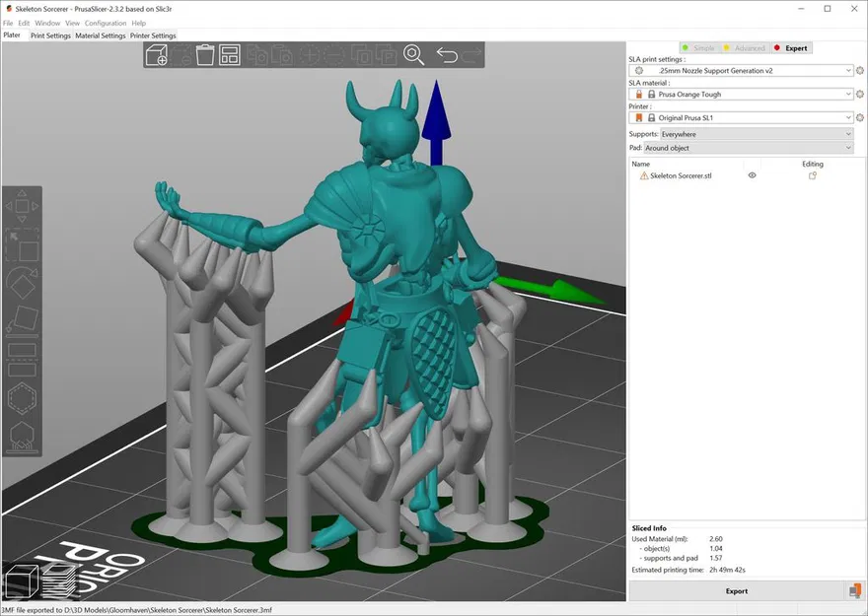
Task: Click the device export icon beside Export
Action: tap(853, 590)
